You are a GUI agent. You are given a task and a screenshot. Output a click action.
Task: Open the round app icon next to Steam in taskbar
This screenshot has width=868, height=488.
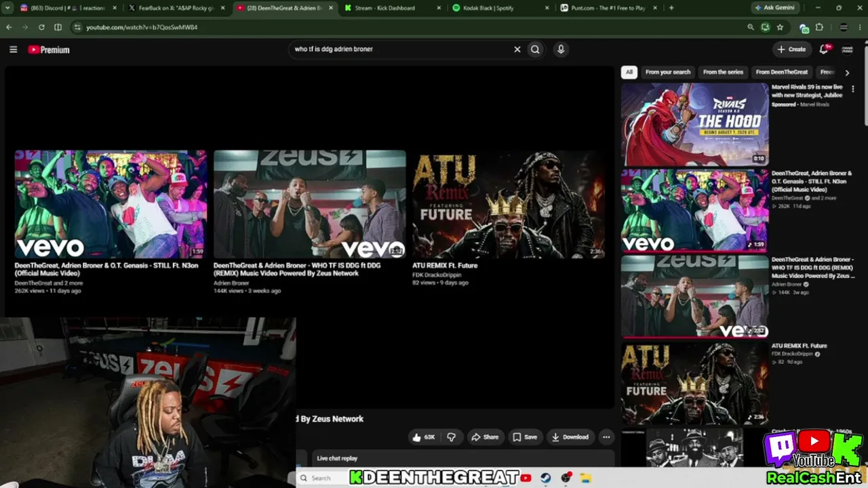[x=566, y=478]
